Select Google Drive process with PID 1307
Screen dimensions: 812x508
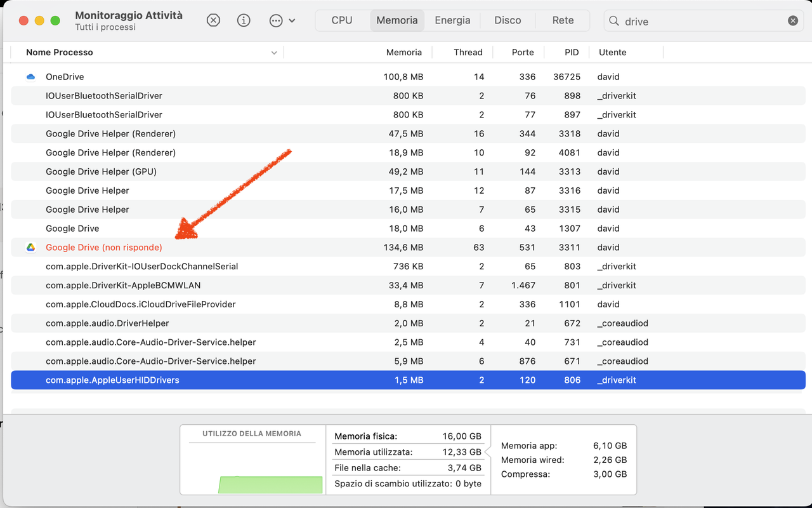click(408, 229)
